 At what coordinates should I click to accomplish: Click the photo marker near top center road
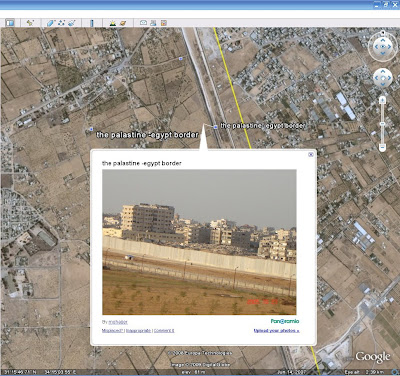point(181,59)
